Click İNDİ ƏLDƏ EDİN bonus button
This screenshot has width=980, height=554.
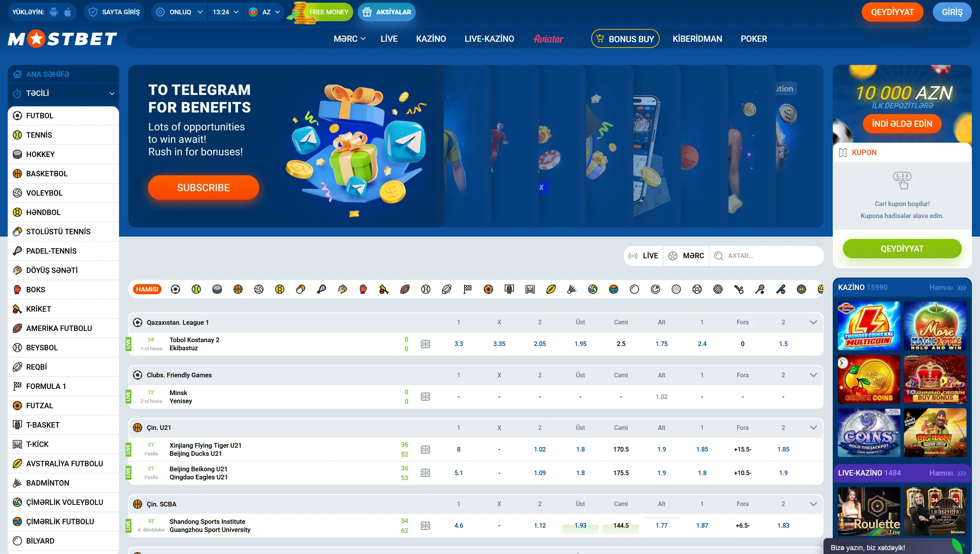pos(902,124)
